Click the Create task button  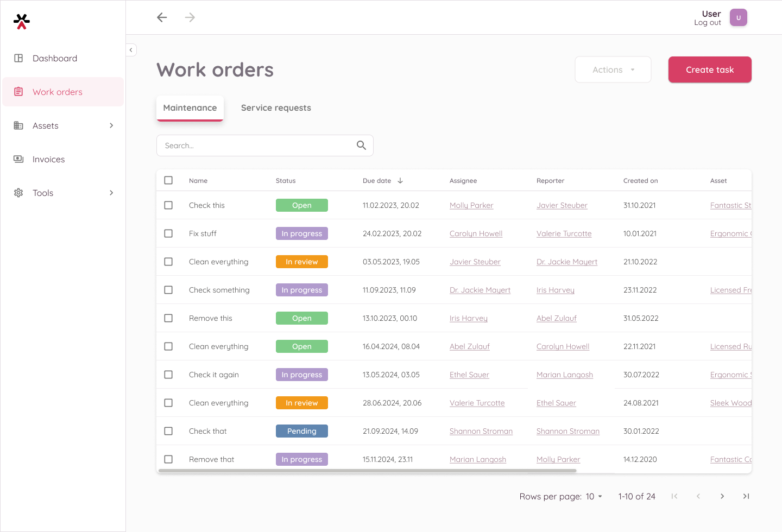(709, 69)
